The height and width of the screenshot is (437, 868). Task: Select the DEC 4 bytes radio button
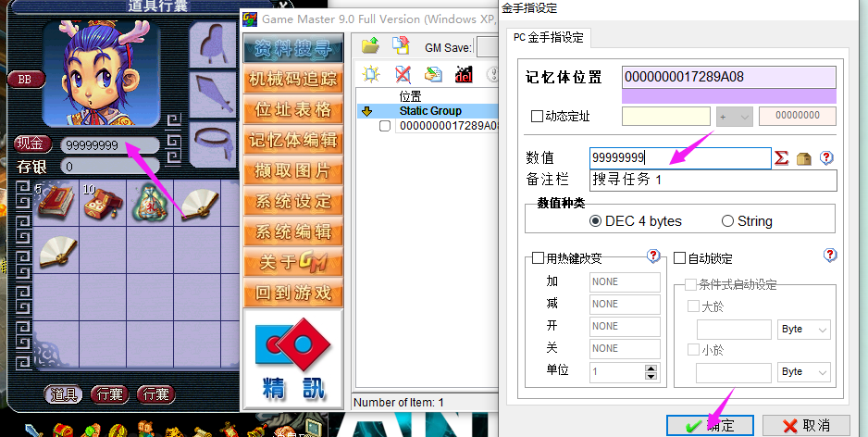(595, 221)
